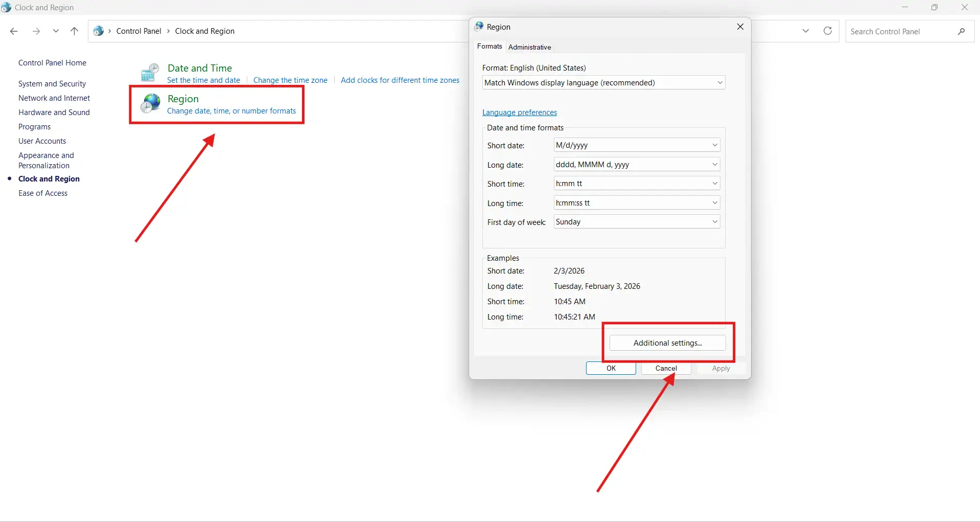The width and height of the screenshot is (980, 522).
Task: Go back using the back arrow
Action: point(14,31)
